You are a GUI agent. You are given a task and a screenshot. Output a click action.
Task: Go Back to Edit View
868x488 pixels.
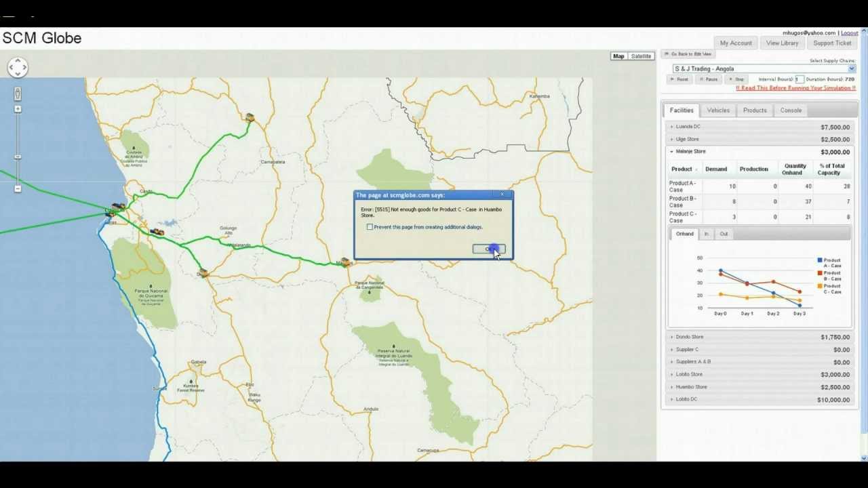[688, 54]
